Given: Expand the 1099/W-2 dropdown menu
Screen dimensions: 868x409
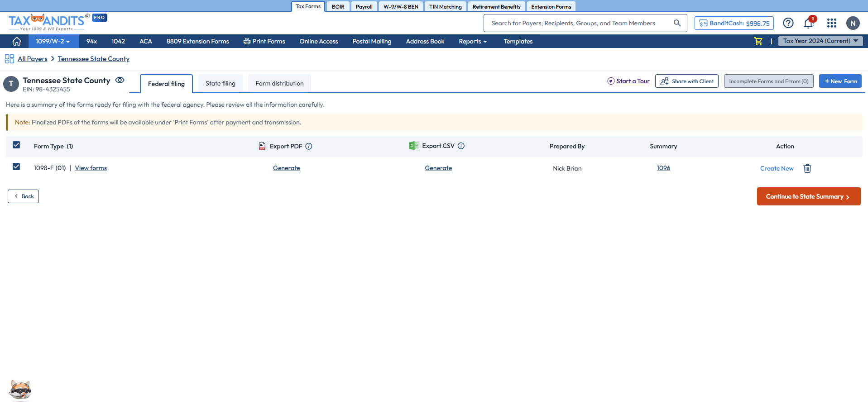Looking at the screenshot, I should pyautogui.click(x=53, y=41).
